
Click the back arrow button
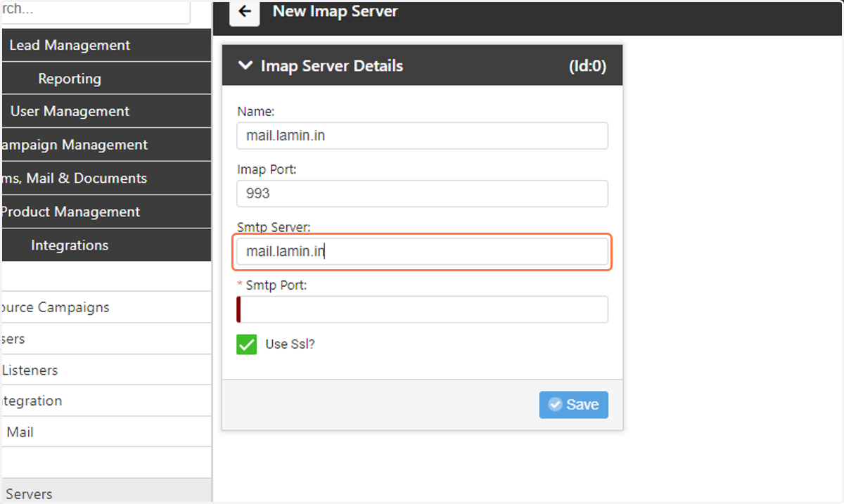(x=245, y=12)
